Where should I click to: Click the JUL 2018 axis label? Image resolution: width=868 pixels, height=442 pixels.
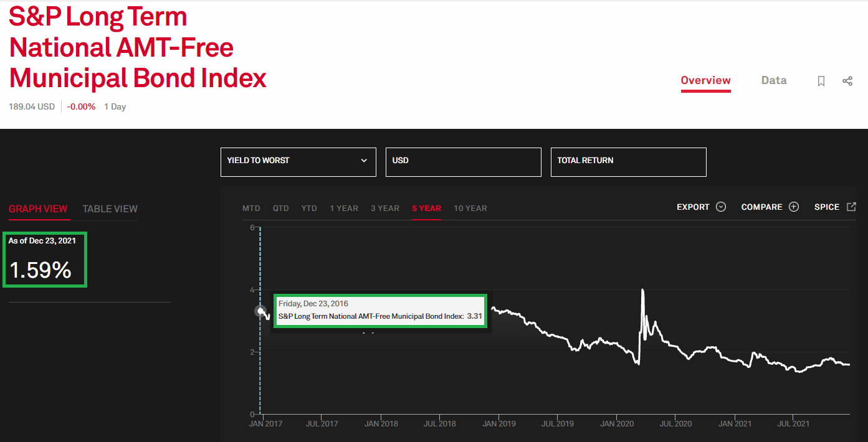click(x=439, y=423)
